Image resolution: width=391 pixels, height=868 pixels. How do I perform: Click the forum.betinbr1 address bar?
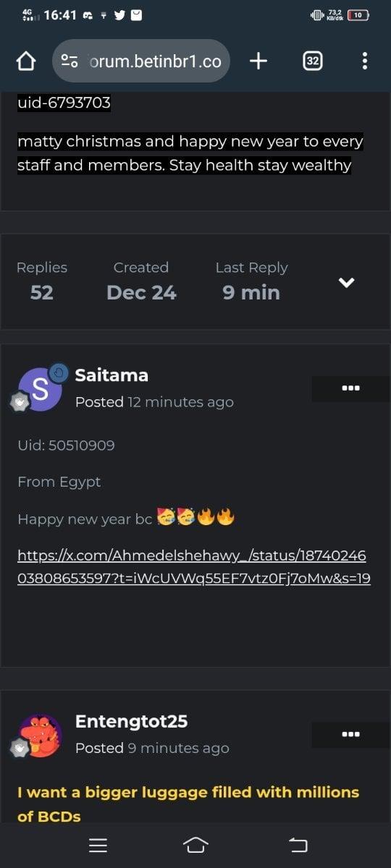pos(141,61)
